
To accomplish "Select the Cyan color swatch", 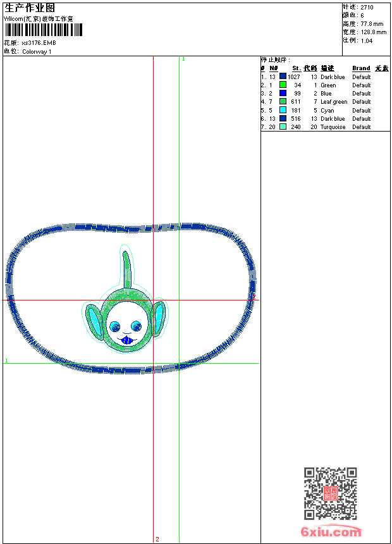I will pyautogui.click(x=283, y=110).
